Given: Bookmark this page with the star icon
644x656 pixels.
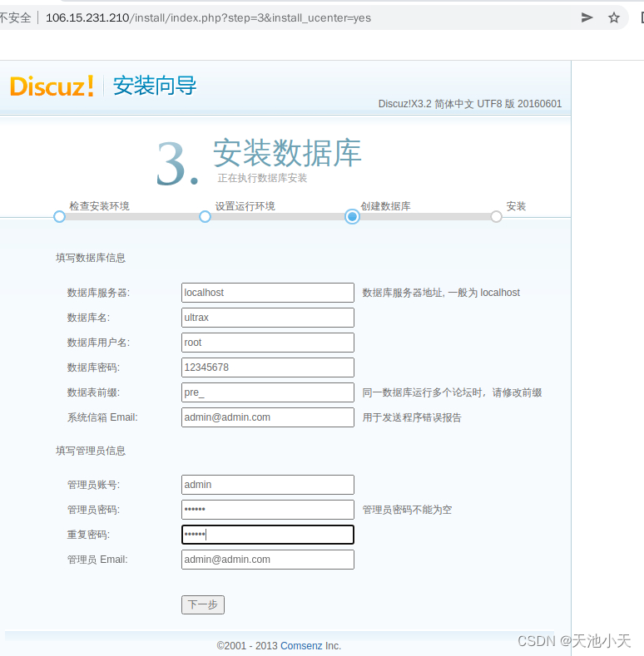Looking at the screenshot, I should [614, 17].
